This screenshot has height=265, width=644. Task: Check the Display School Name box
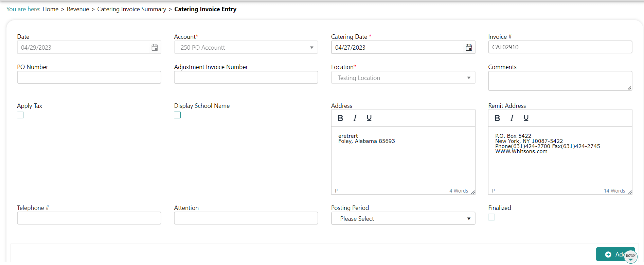(177, 115)
